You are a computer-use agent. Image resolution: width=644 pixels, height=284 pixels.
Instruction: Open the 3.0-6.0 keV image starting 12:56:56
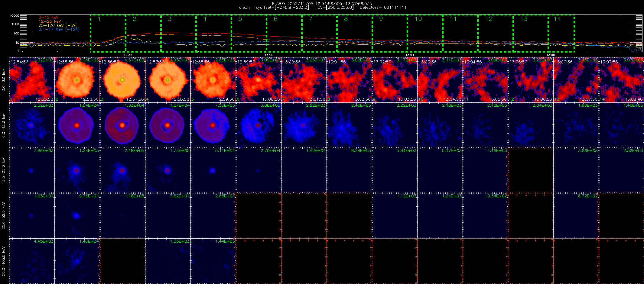coord(122,80)
